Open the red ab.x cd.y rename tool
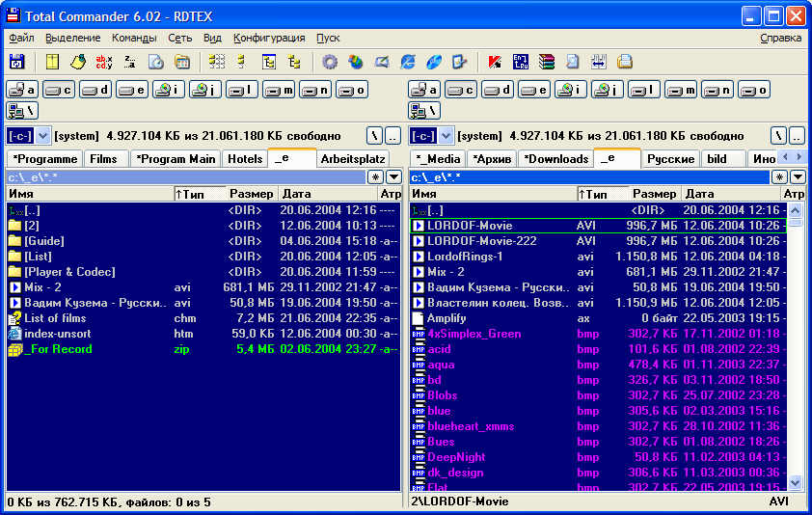 tap(103, 62)
